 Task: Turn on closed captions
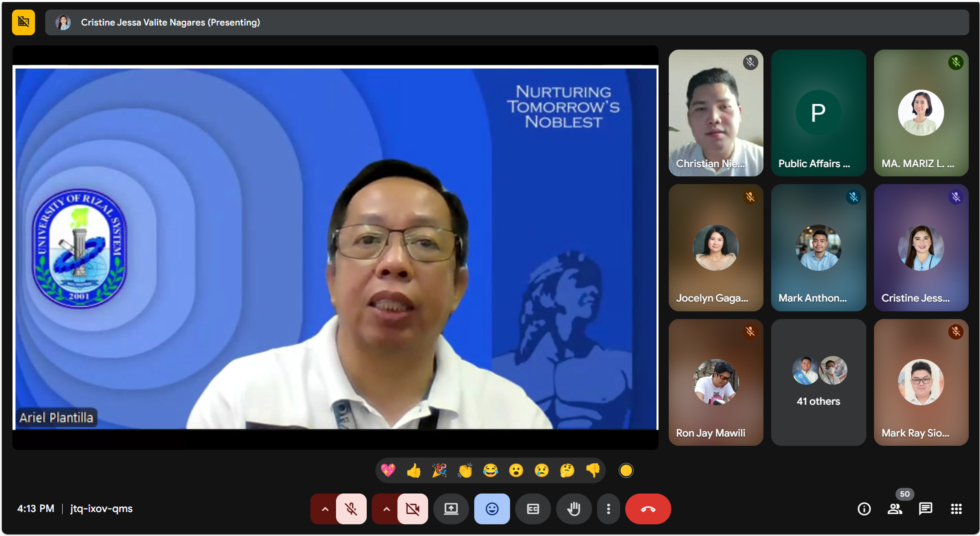pos(533,509)
